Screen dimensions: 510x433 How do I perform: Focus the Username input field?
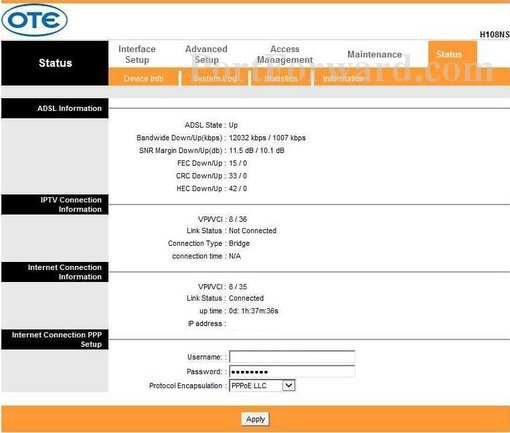pos(292,357)
